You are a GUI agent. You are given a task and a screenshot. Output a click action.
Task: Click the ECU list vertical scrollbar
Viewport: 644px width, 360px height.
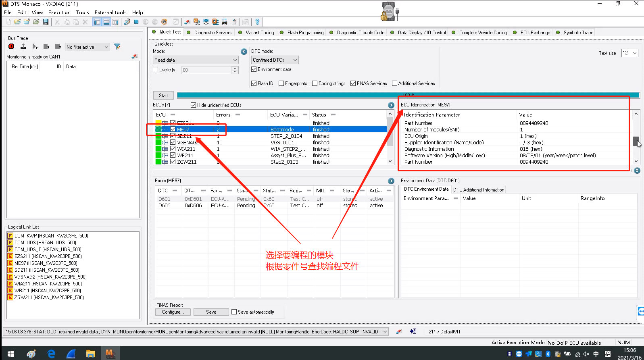click(x=390, y=137)
